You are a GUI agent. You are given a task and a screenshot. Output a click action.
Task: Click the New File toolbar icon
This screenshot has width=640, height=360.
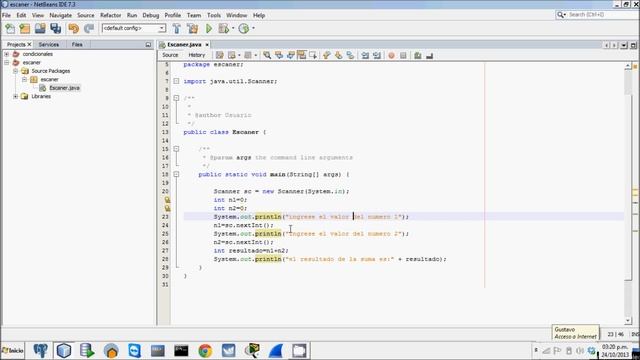10,28
